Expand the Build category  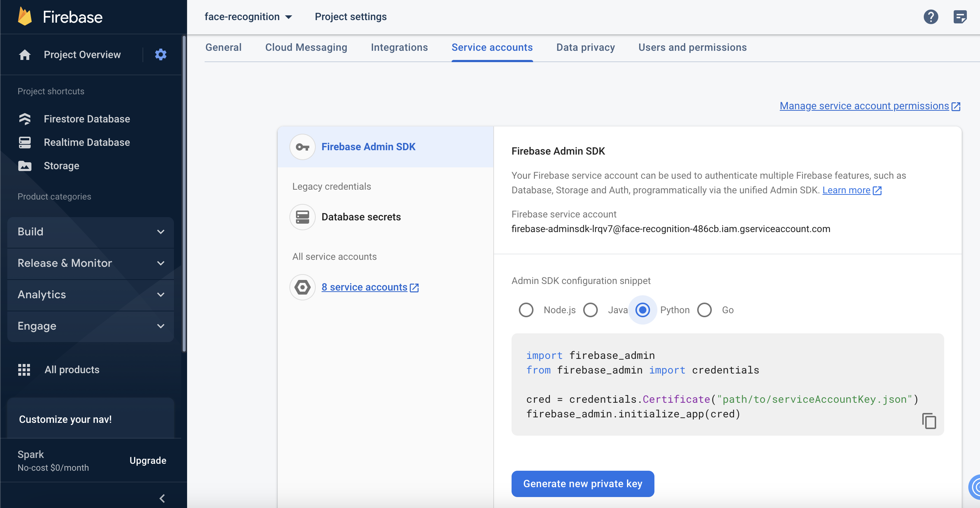(x=91, y=232)
